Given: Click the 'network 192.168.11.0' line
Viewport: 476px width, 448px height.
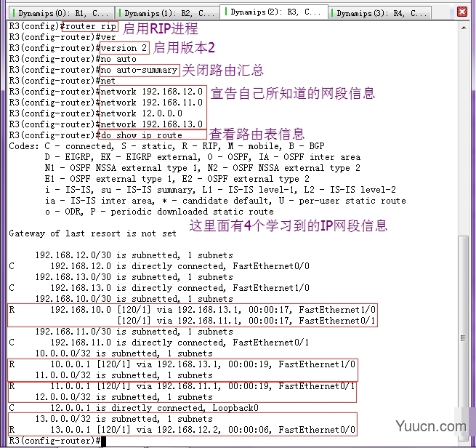Looking at the screenshot, I should click(151, 103).
